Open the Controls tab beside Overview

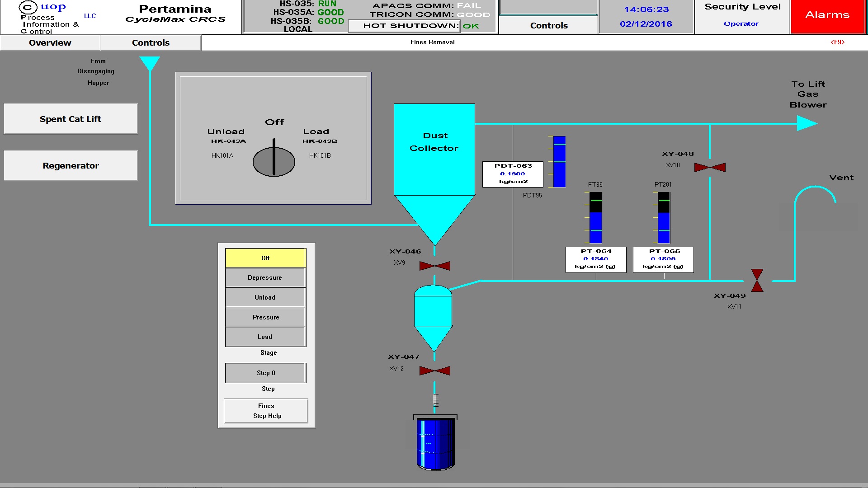pos(151,43)
